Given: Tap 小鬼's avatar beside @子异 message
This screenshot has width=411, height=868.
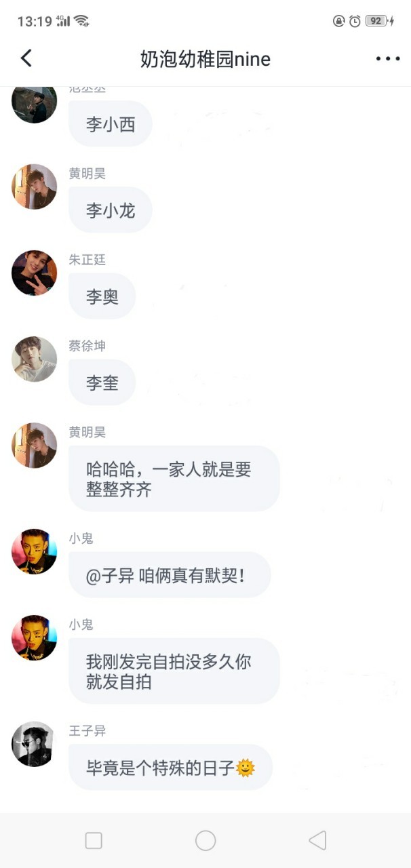Looking at the screenshot, I should pyautogui.click(x=34, y=551).
